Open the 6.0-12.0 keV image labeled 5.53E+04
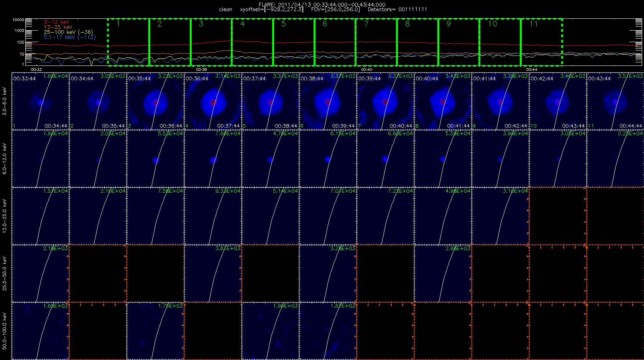The height and width of the screenshot is (360, 644). 156,159
